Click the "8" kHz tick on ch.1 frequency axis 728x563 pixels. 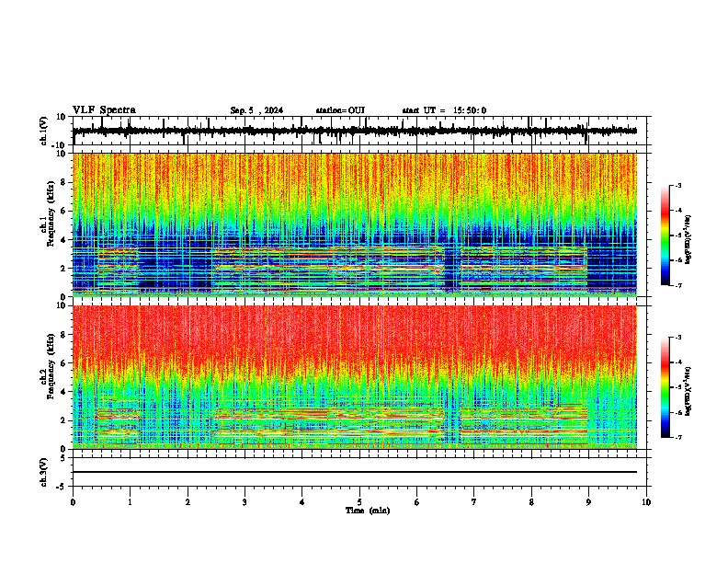[63, 182]
